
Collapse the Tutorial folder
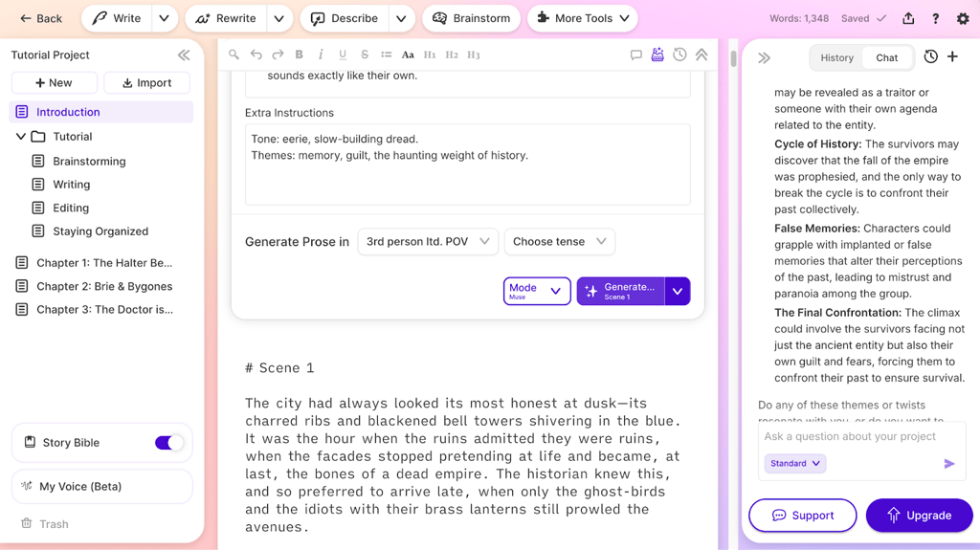[21, 137]
